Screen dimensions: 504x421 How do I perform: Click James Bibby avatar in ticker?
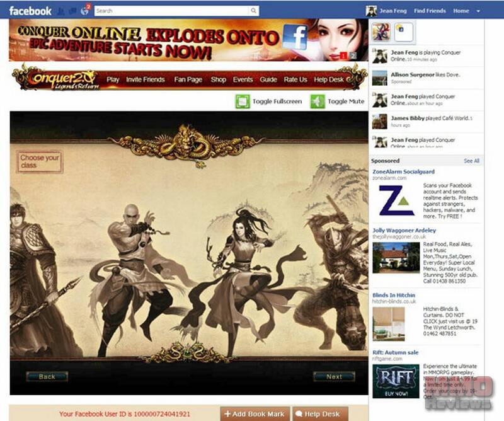[x=380, y=122]
